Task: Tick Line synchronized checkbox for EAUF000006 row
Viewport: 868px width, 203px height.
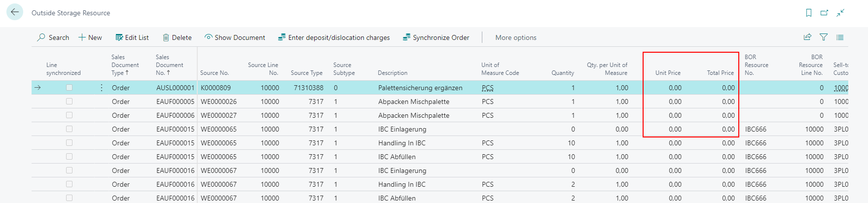Action: point(69,115)
